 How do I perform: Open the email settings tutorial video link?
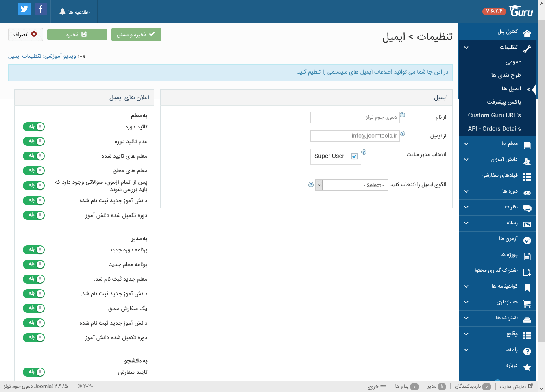click(x=46, y=56)
